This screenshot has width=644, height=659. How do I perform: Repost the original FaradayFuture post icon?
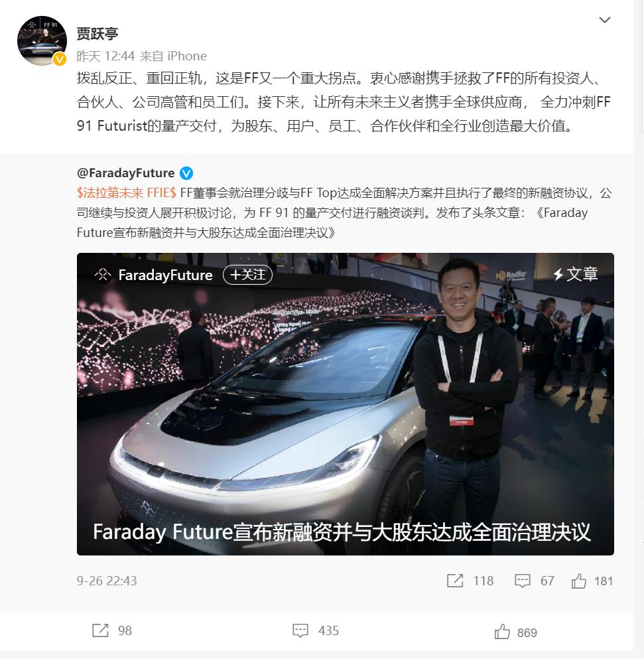point(456,581)
